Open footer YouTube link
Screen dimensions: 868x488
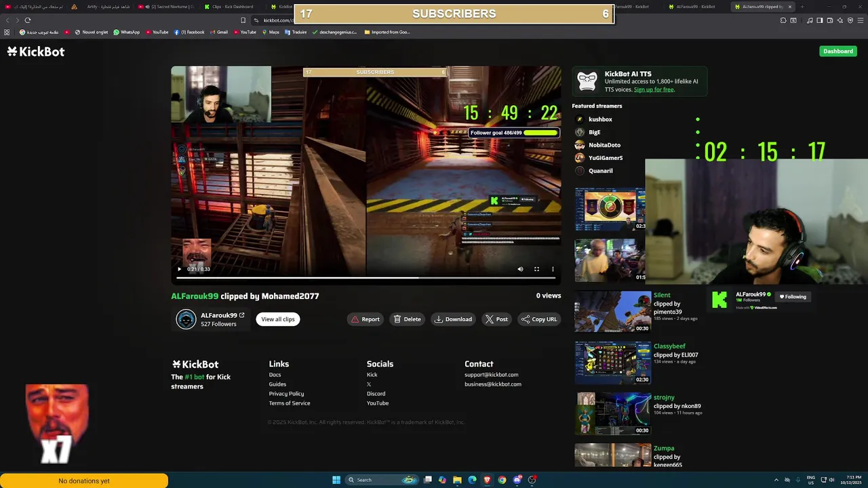click(378, 403)
